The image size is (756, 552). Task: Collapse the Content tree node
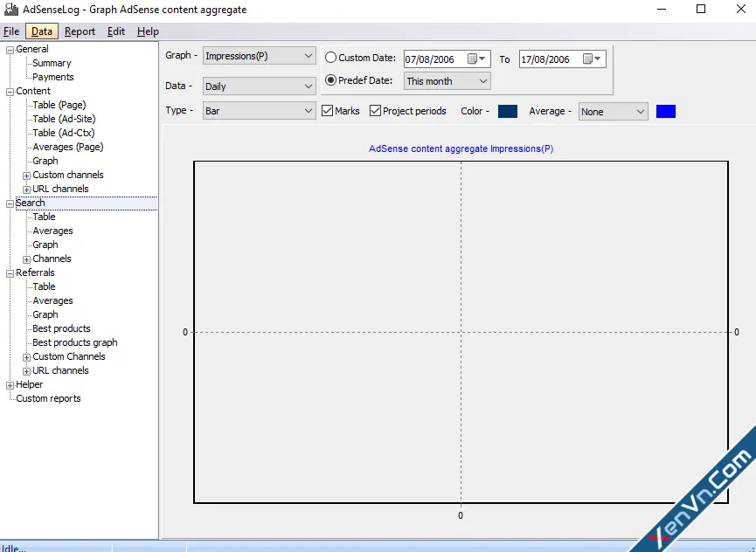point(10,92)
